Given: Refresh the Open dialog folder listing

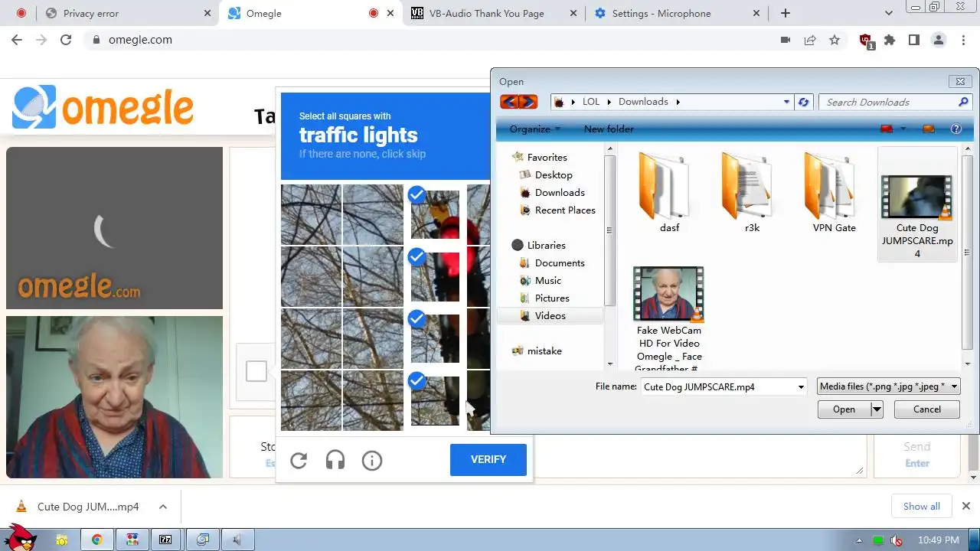Looking at the screenshot, I should [x=803, y=102].
